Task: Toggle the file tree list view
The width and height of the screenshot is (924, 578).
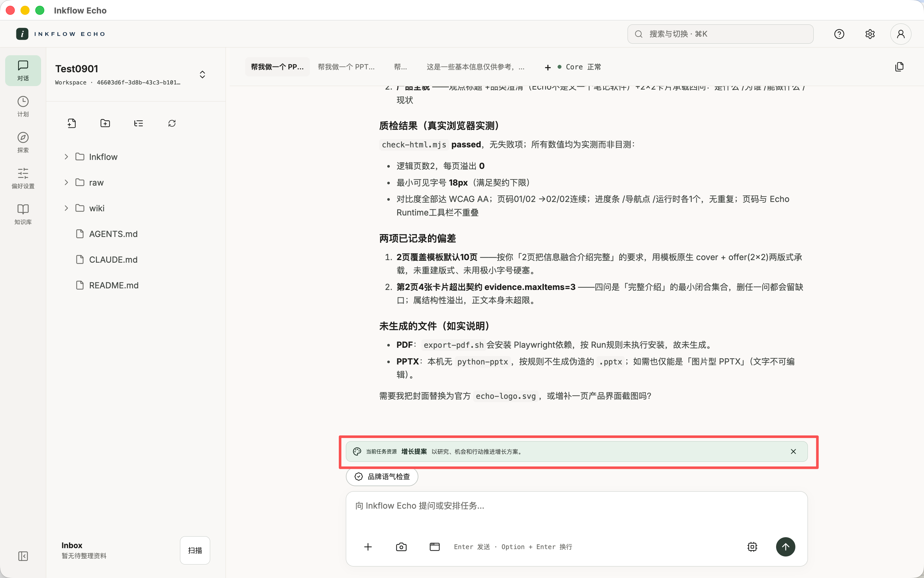Action: [x=139, y=123]
